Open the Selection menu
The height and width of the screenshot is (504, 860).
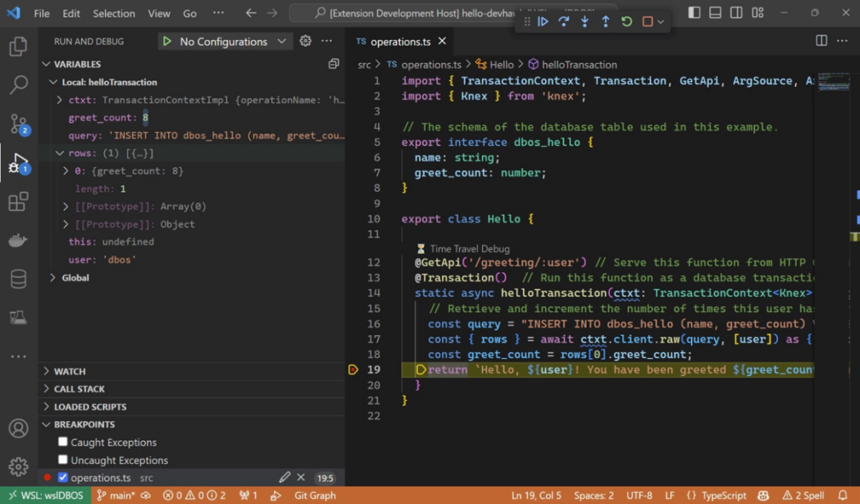point(114,14)
